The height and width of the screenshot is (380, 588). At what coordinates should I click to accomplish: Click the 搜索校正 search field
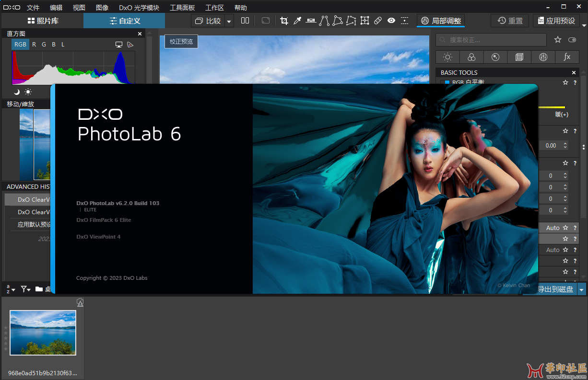491,40
